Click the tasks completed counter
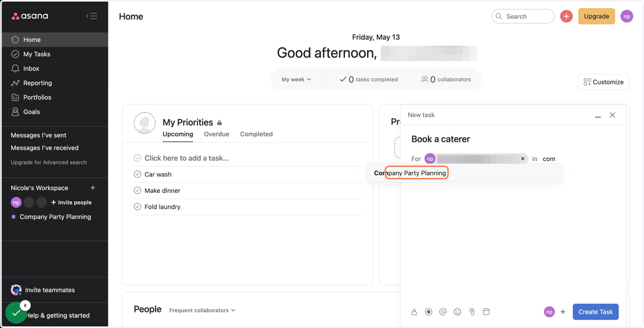 369,79
